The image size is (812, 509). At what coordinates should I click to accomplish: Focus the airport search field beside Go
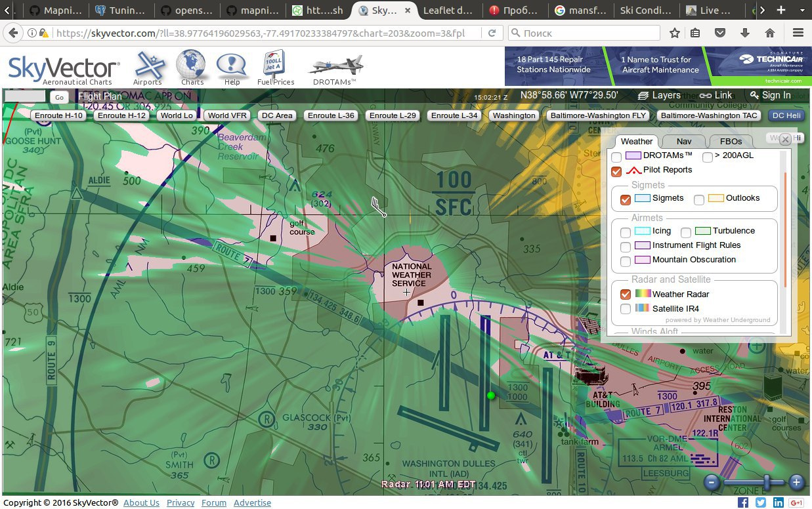pyautogui.click(x=25, y=96)
